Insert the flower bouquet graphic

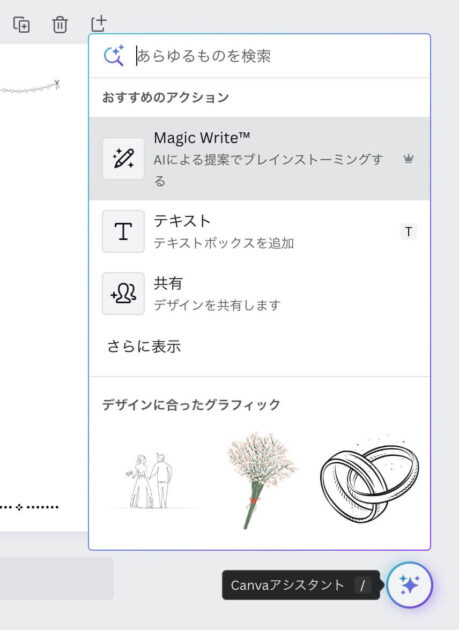(x=260, y=481)
